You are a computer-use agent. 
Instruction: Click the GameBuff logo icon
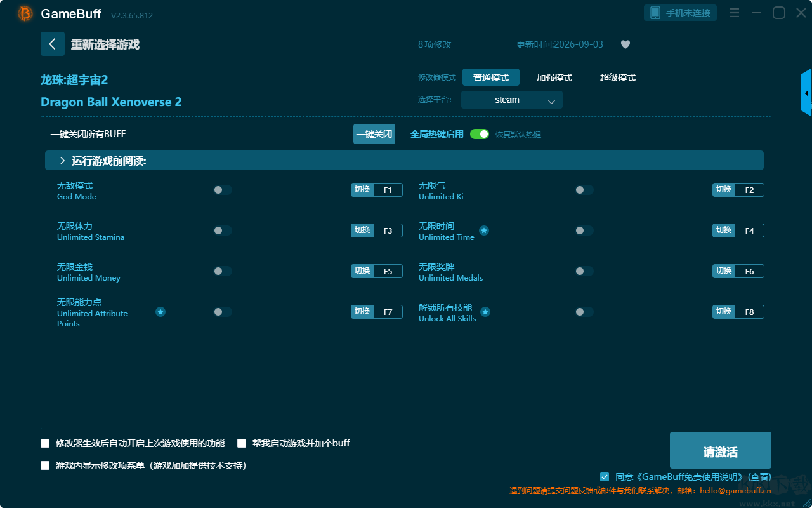coord(25,13)
